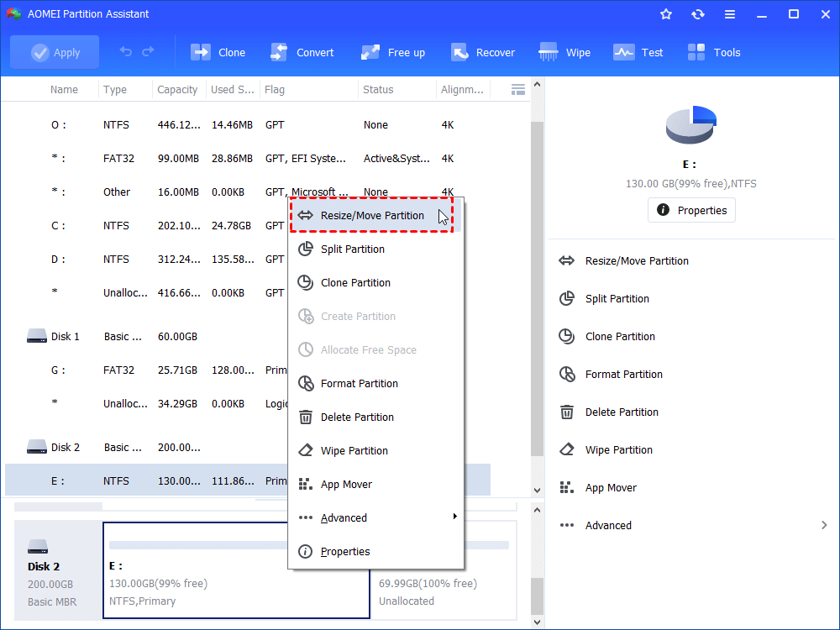Open the Clone tool in toolbar

(218, 52)
